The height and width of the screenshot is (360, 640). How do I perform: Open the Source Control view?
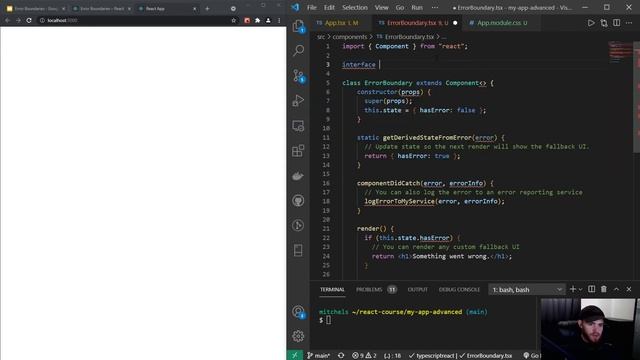tap(298, 76)
